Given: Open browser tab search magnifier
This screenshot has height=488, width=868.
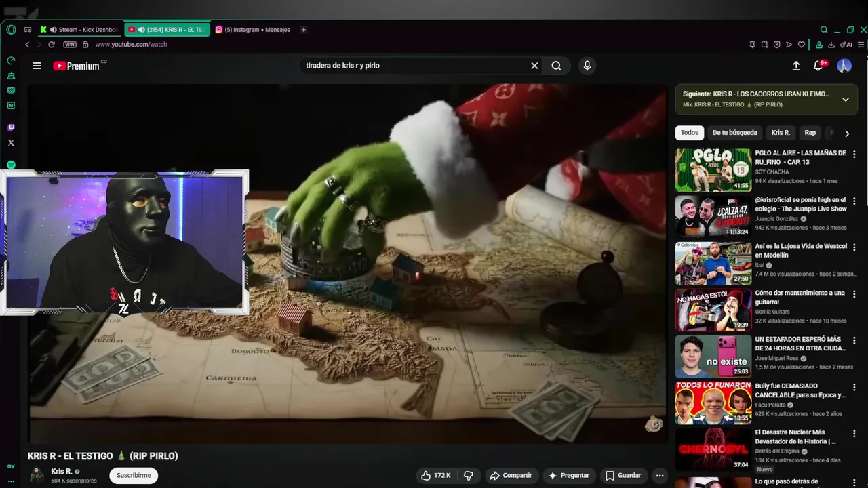Looking at the screenshot, I should [824, 30].
